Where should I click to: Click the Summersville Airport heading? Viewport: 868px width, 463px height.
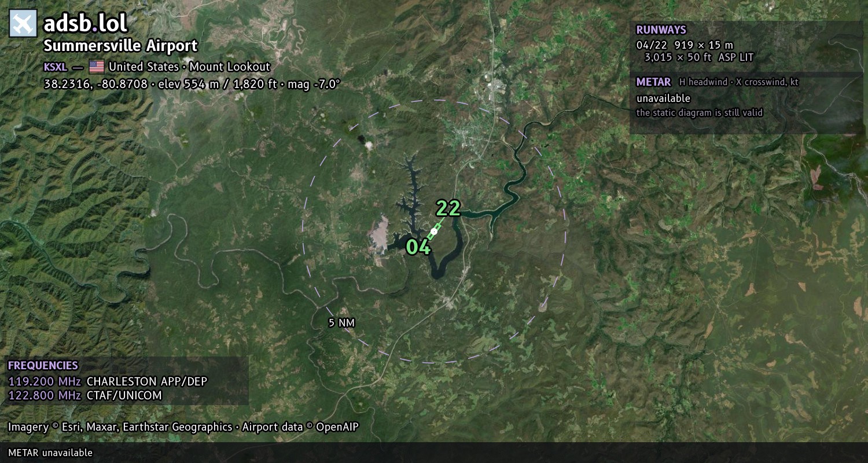click(120, 46)
